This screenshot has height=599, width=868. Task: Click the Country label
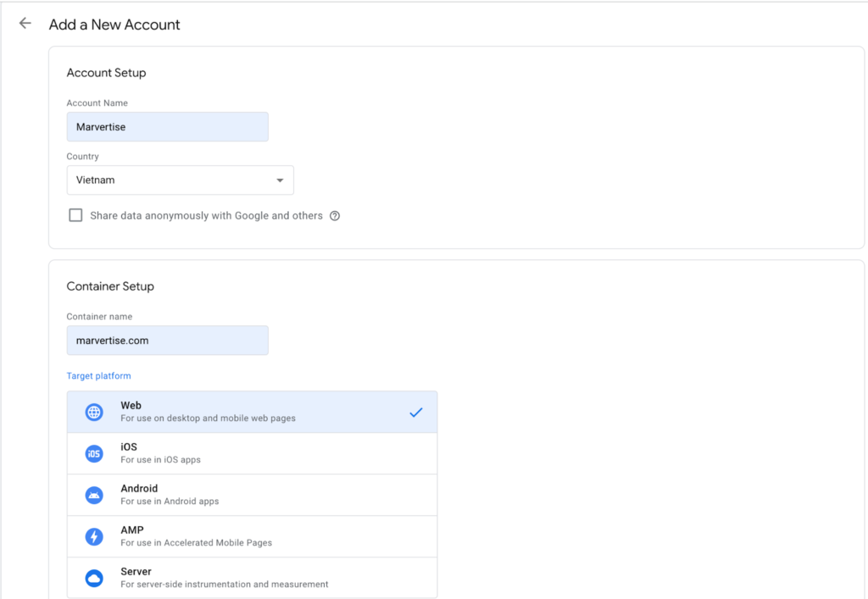pyautogui.click(x=82, y=157)
